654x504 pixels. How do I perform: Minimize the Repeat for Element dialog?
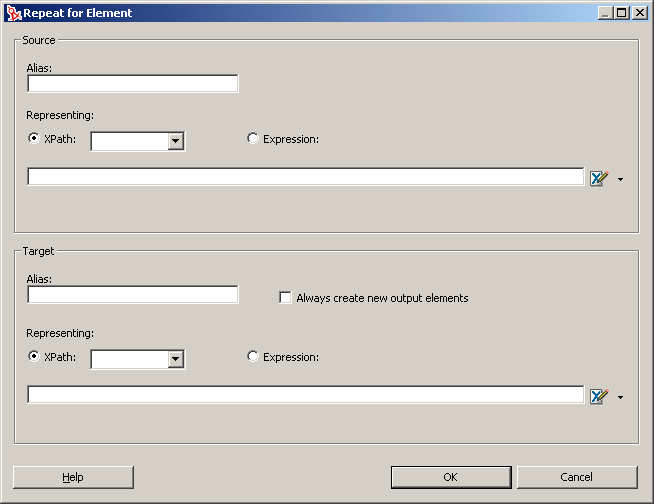[605, 13]
